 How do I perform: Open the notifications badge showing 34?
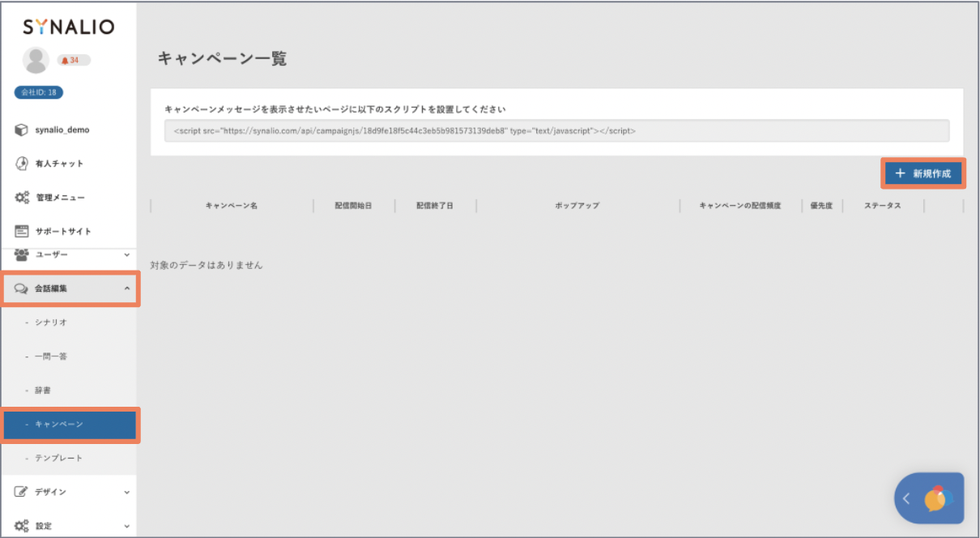(x=74, y=60)
